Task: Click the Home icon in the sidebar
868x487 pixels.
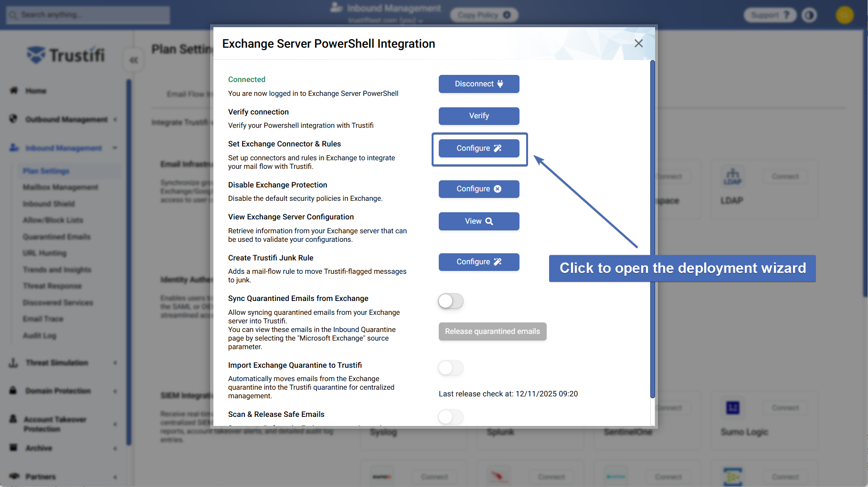Action: click(x=14, y=91)
